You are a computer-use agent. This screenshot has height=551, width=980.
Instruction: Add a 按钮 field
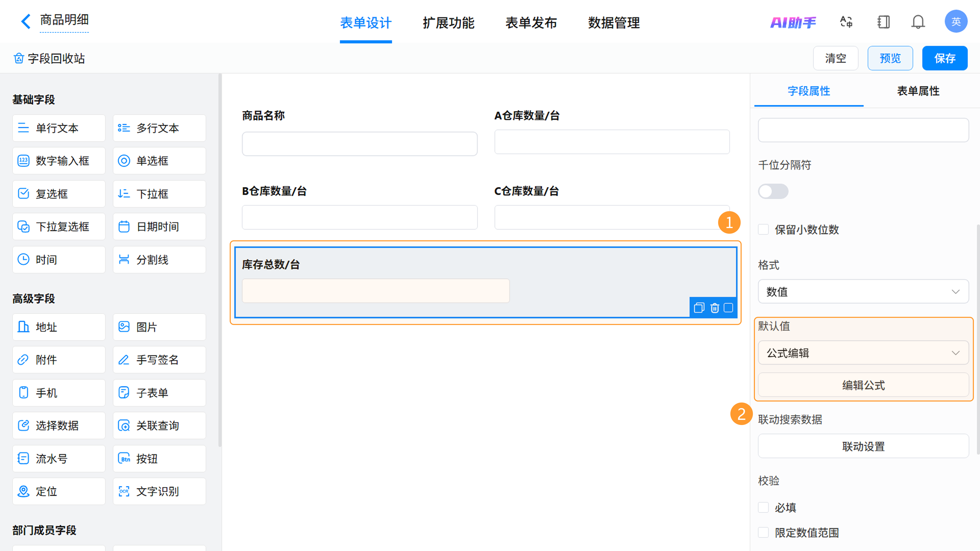160,459
